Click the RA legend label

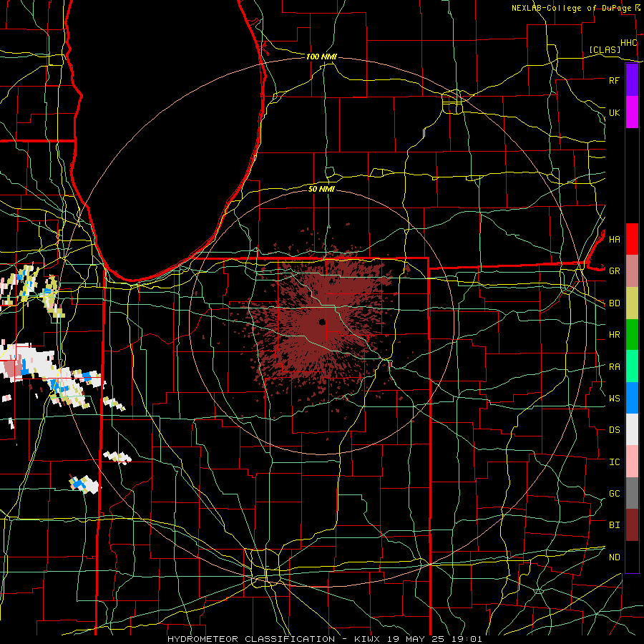tap(614, 366)
